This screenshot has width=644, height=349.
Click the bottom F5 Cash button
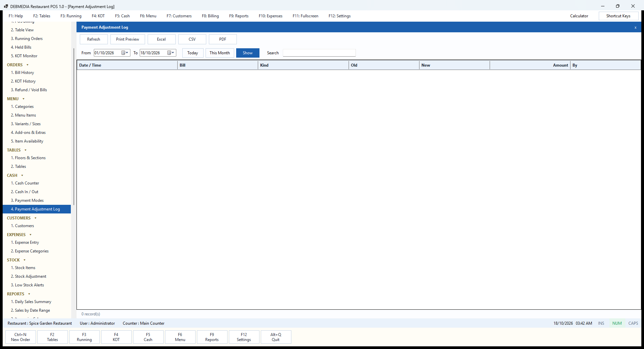[148, 337]
